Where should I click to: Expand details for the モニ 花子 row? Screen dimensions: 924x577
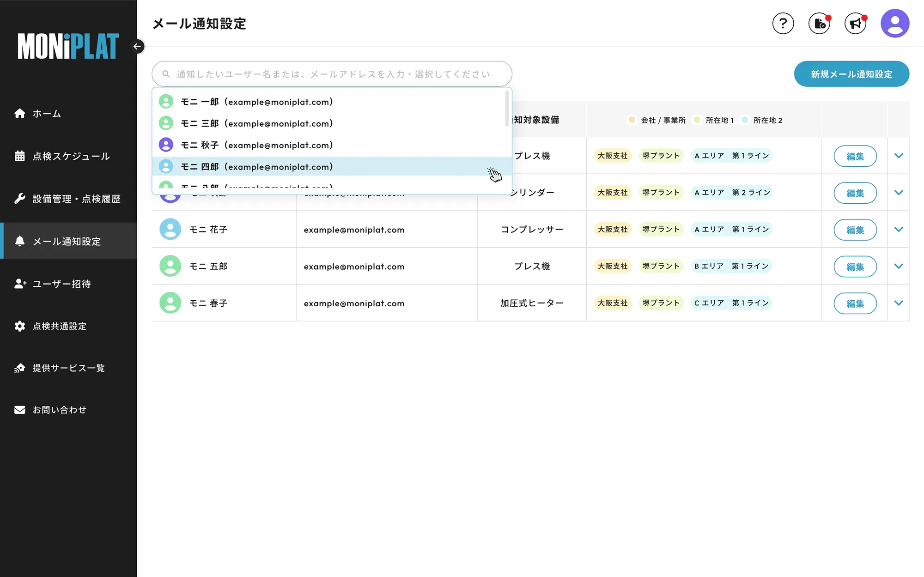pos(899,230)
